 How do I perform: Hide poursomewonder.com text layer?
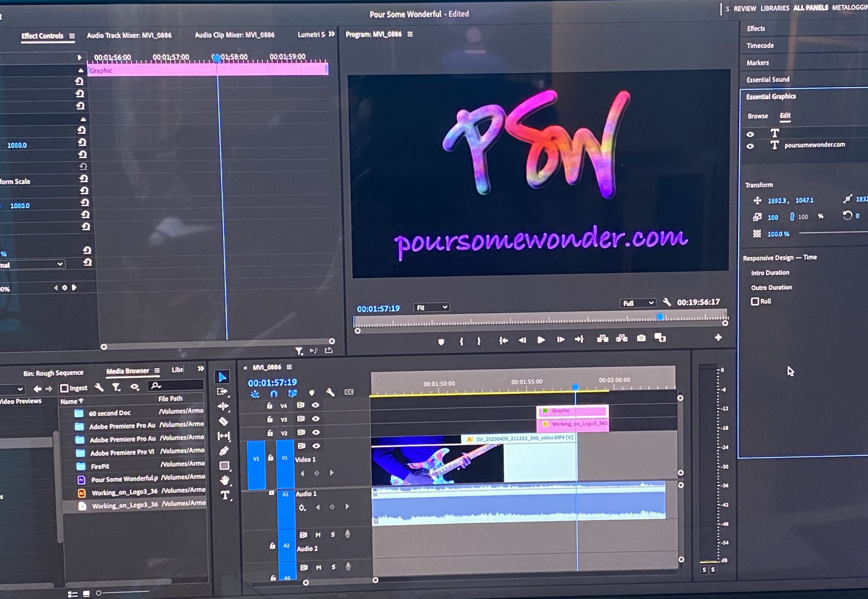750,147
